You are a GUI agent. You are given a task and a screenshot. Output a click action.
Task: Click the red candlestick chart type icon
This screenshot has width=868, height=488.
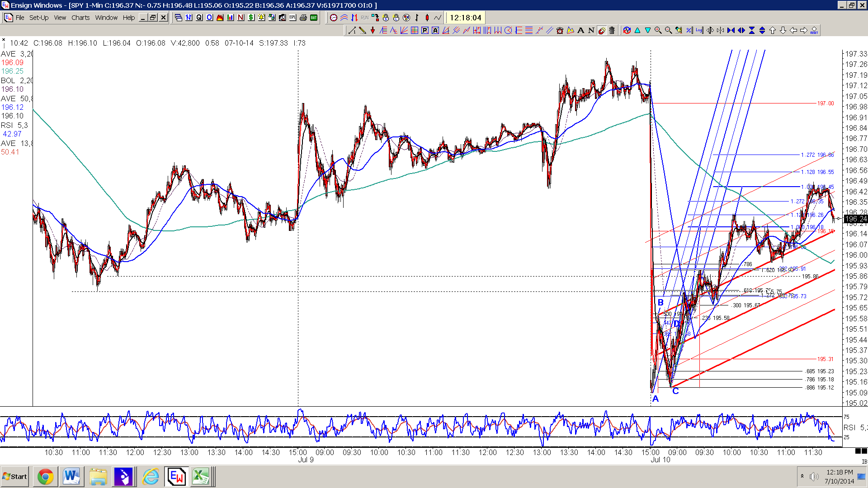tap(427, 18)
